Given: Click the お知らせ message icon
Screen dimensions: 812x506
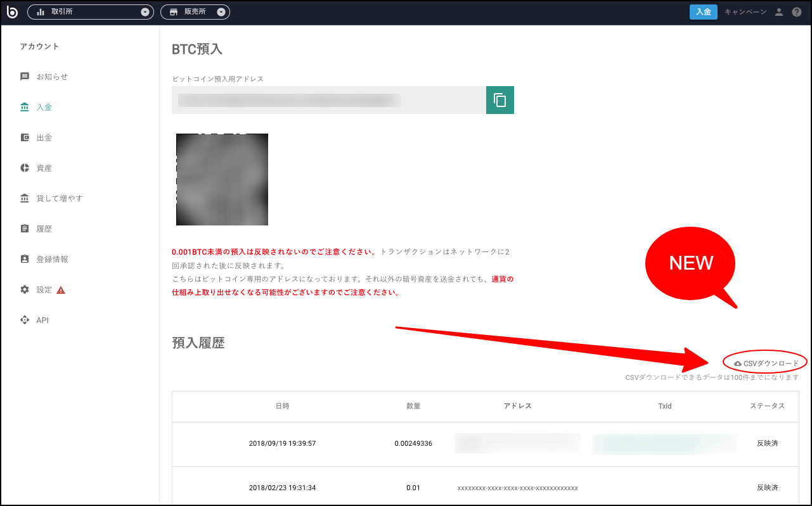Looking at the screenshot, I should [25, 77].
